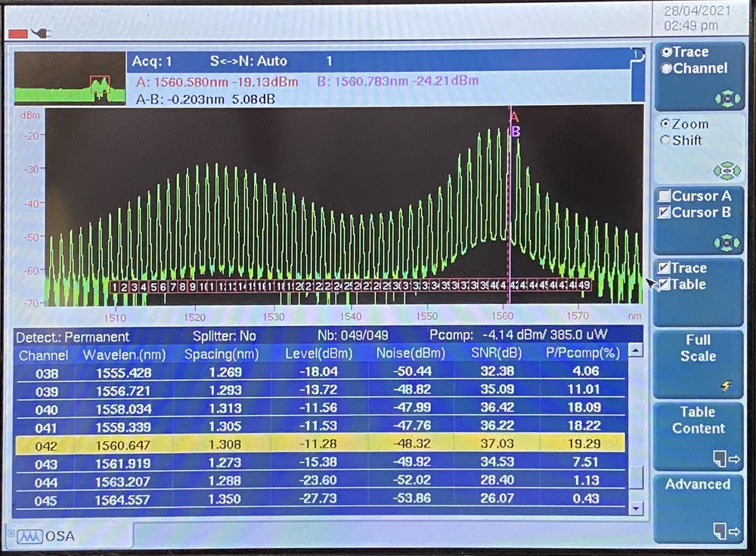Click the Detect: Permanent status
756x556 pixels.
73,337
